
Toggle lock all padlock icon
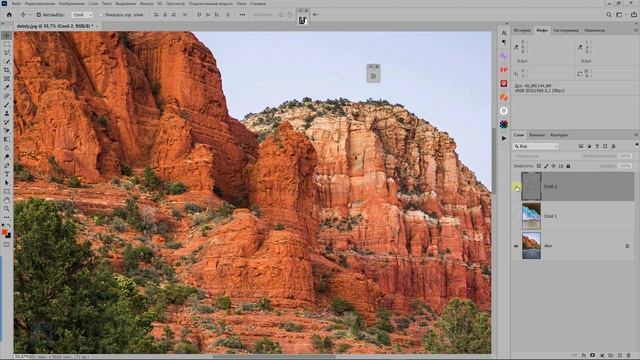click(568, 166)
